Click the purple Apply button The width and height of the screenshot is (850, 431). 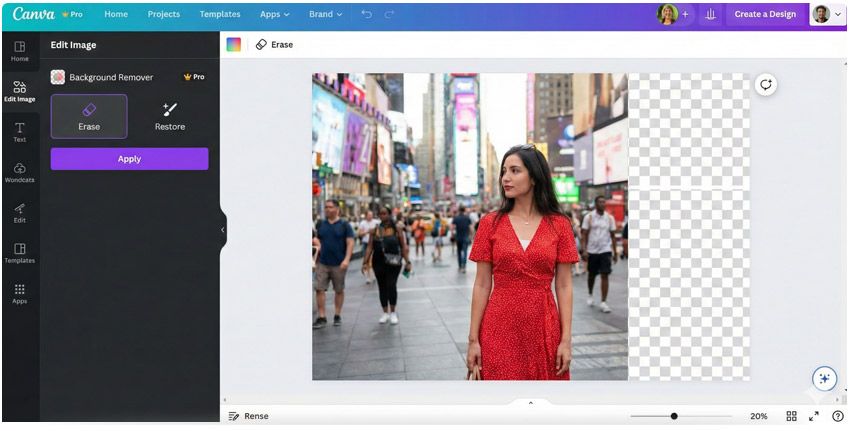[129, 159]
